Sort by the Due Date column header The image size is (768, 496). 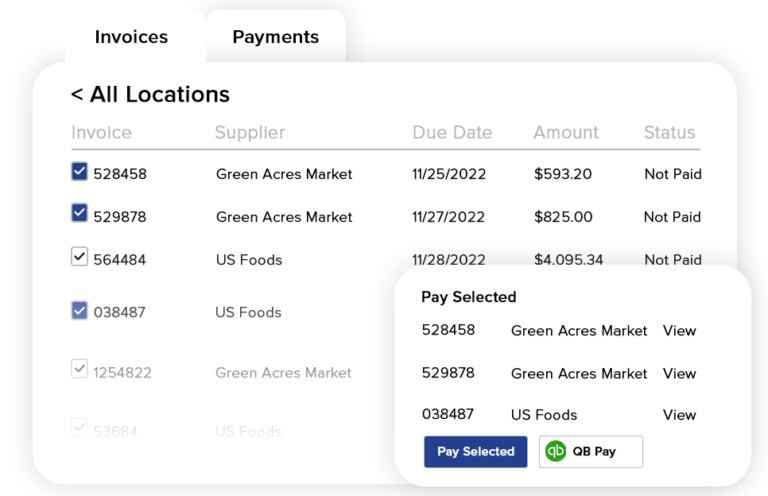click(452, 132)
